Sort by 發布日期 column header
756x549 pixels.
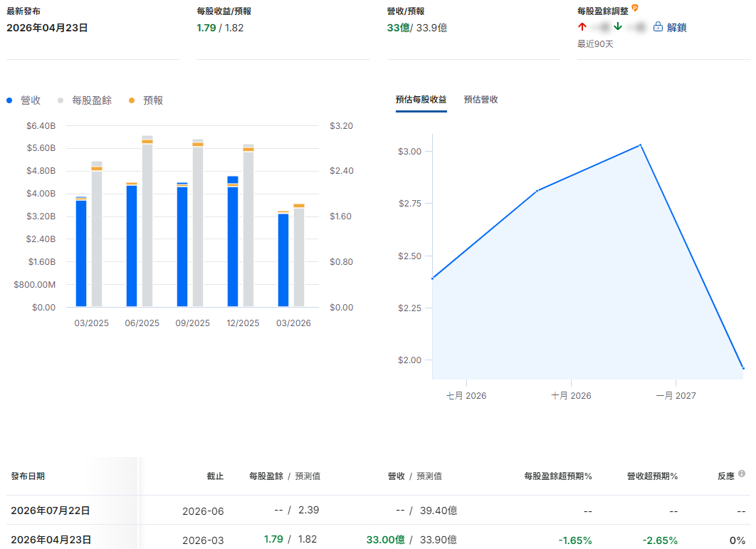(28, 476)
